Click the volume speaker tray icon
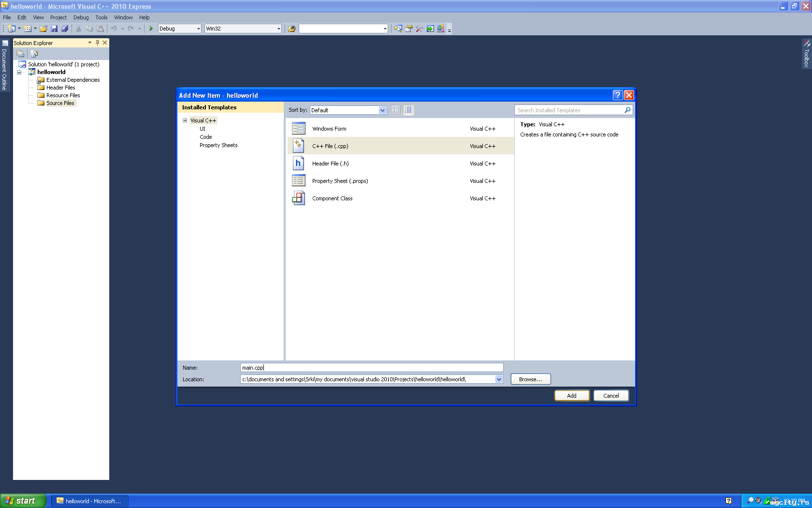812x508 pixels. [758, 501]
